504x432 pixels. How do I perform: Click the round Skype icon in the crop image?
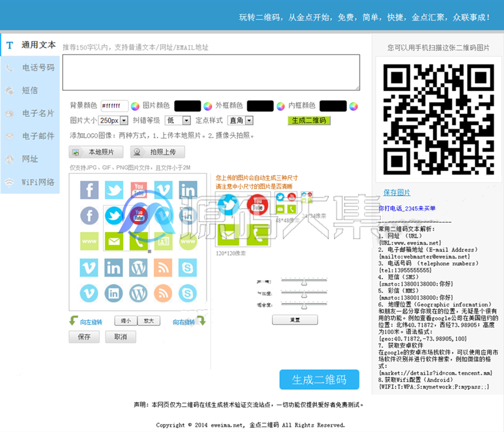tap(188, 293)
